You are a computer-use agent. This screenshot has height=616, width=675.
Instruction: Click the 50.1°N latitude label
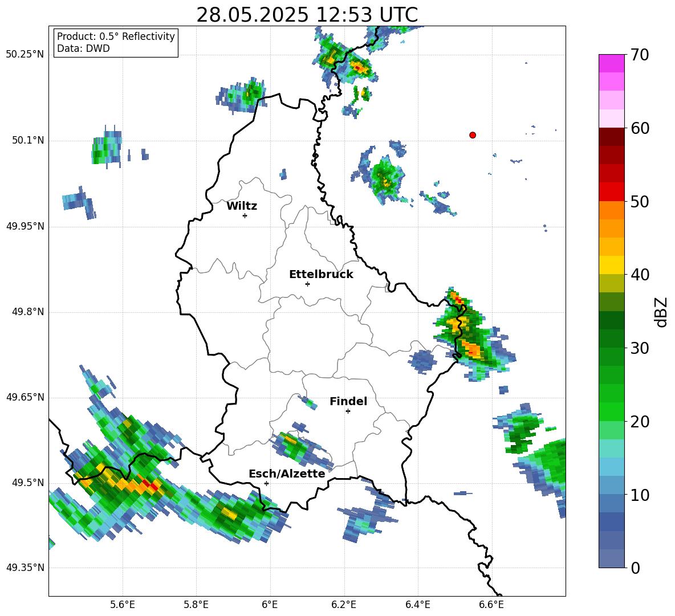(x=28, y=141)
